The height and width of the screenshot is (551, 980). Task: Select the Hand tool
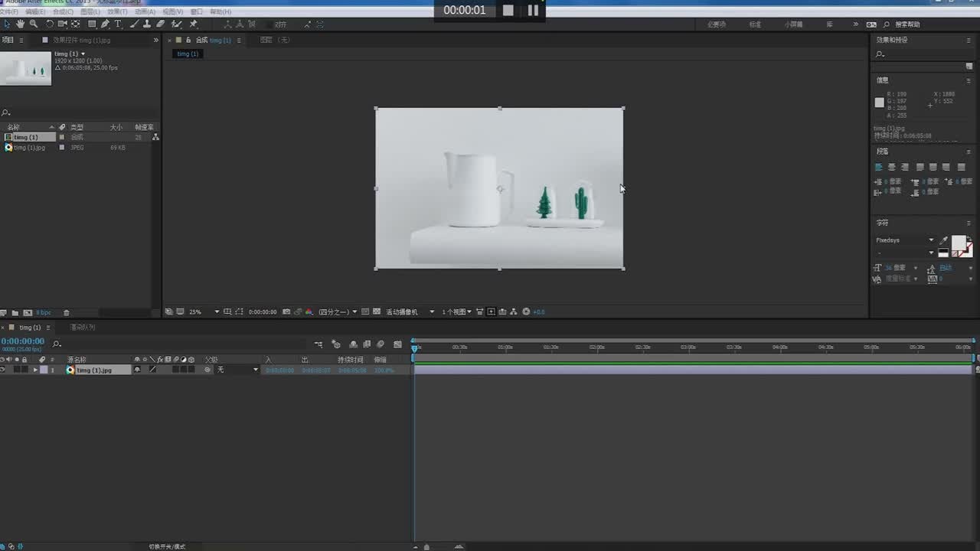21,24
